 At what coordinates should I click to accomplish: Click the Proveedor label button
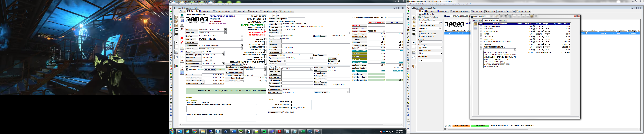point(275,24)
